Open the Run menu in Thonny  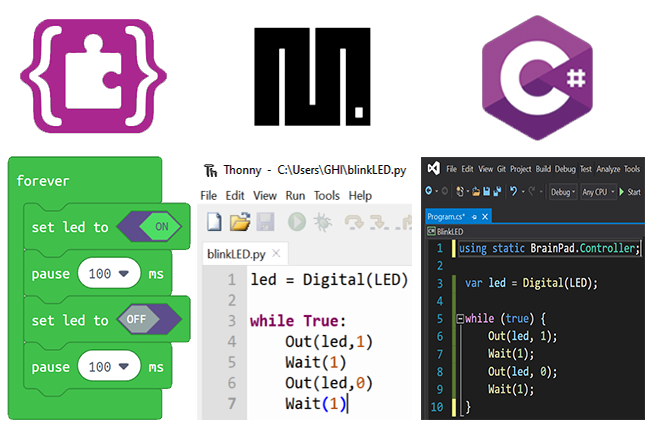pos(295,196)
